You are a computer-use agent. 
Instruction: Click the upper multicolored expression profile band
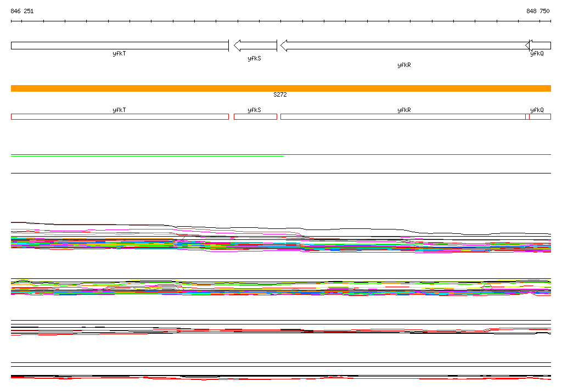click(x=280, y=242)
